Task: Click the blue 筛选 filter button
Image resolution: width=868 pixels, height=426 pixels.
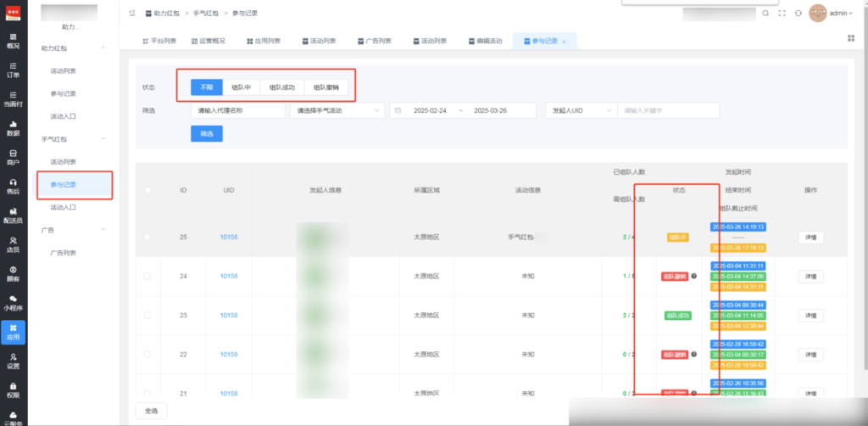Action: coord(207,133)
